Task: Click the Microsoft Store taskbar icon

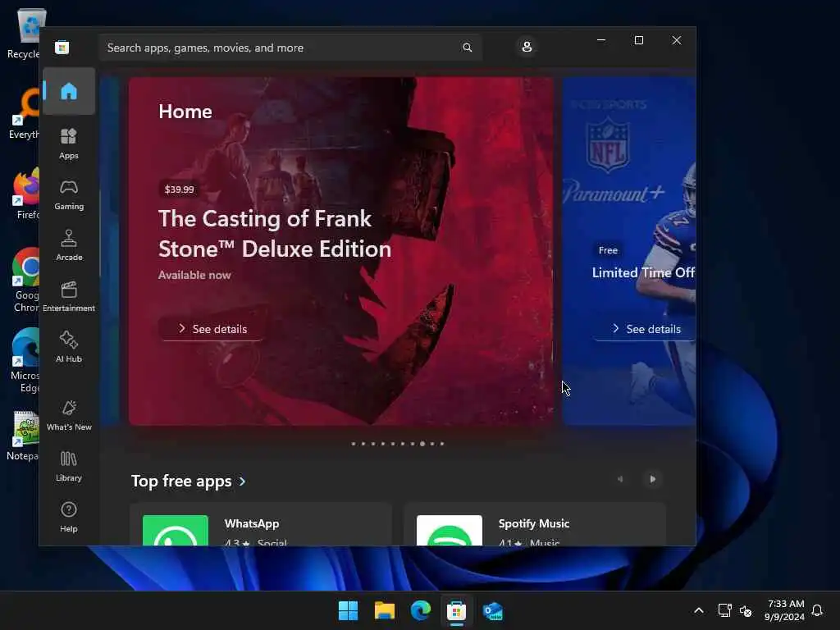Action: [456, 610]
